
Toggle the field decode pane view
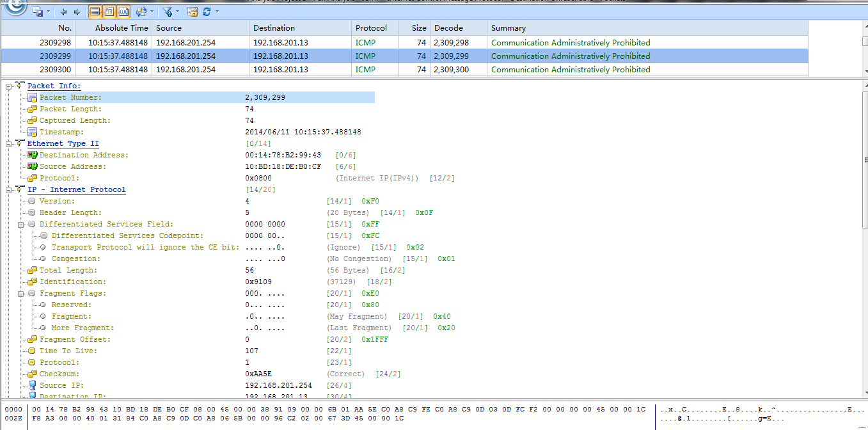pyautogui.click(x=109, y=12)
